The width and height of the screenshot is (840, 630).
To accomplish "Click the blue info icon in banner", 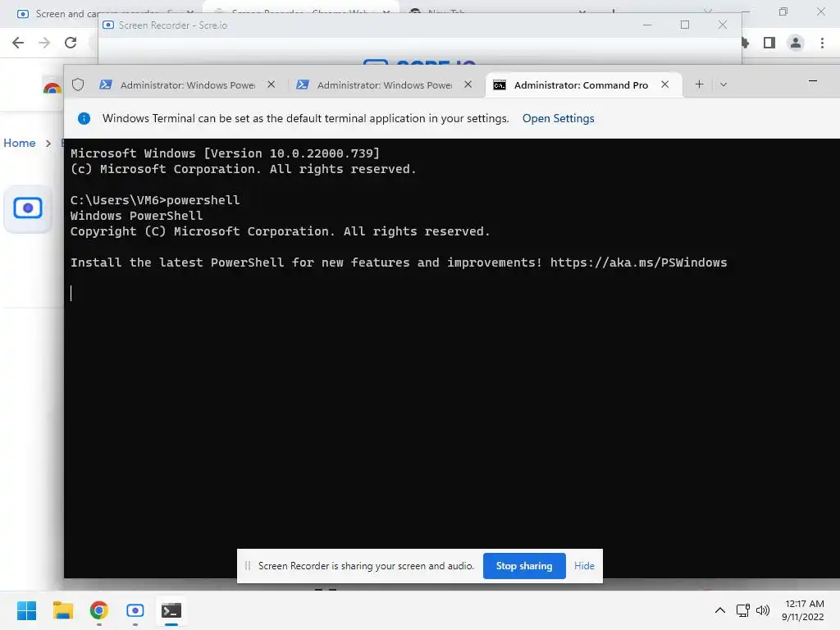I will click(84, 118).
